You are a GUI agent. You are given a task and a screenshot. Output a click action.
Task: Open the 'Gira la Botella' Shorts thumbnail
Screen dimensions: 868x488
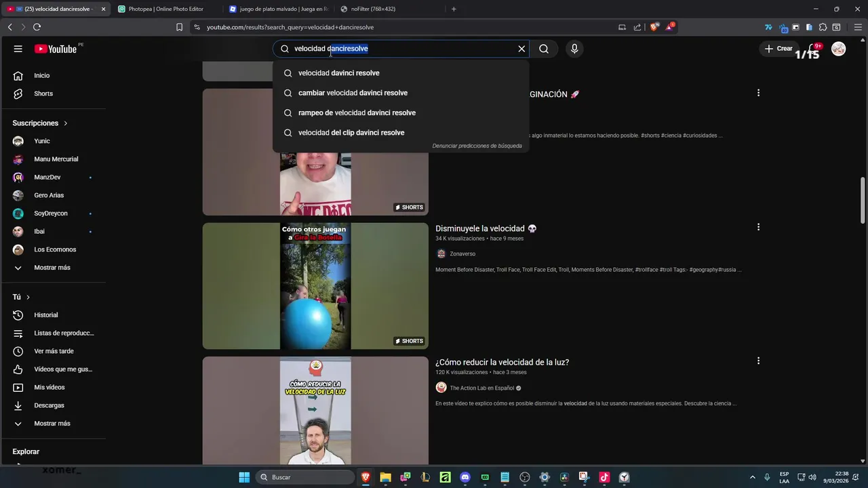pyautogui.click(x=315, y=286)
